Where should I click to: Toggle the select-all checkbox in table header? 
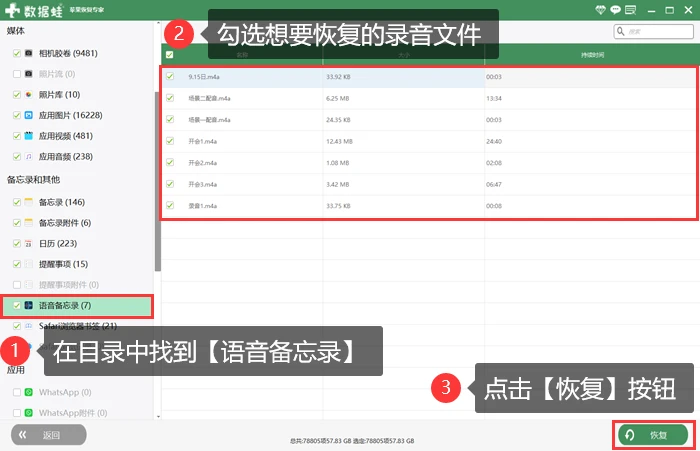pyautogui.click(x=170, y=54)
